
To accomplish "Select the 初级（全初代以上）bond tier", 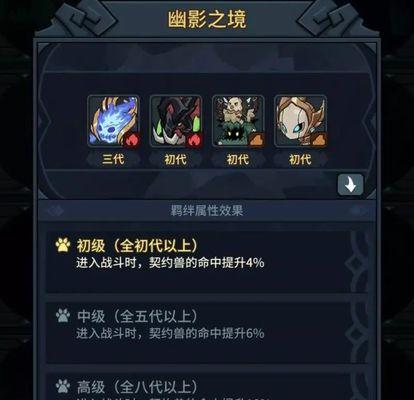I will 198,262.
